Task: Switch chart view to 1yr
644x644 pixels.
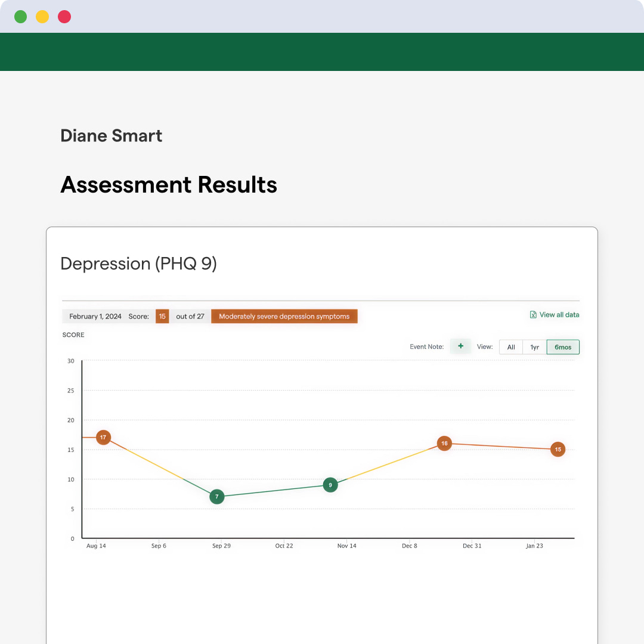Action: click(x=535, y=347)
